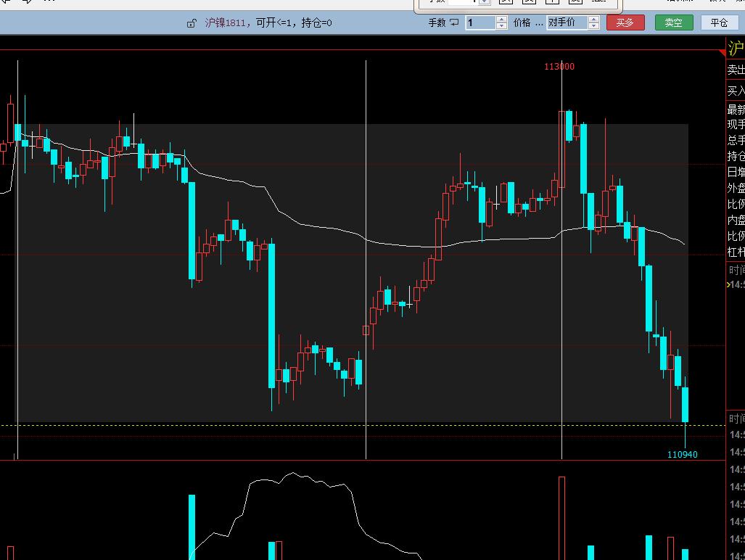Click the 日增 row in quote panel

click(736, 172)
